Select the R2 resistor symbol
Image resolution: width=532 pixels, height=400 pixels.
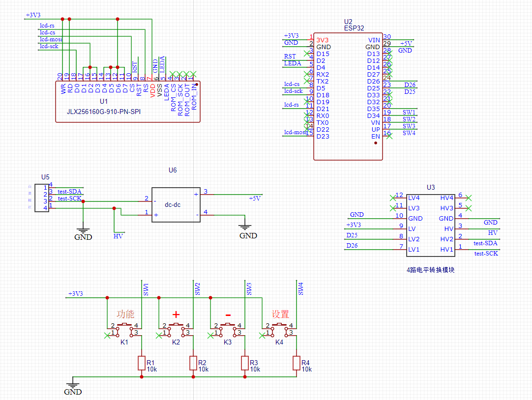(x=193, y=363)
